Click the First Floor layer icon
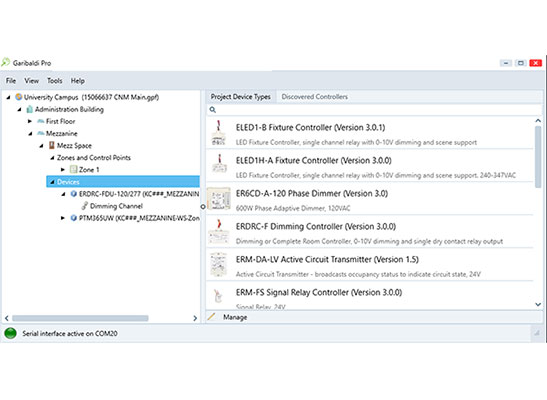 [41, 121]
